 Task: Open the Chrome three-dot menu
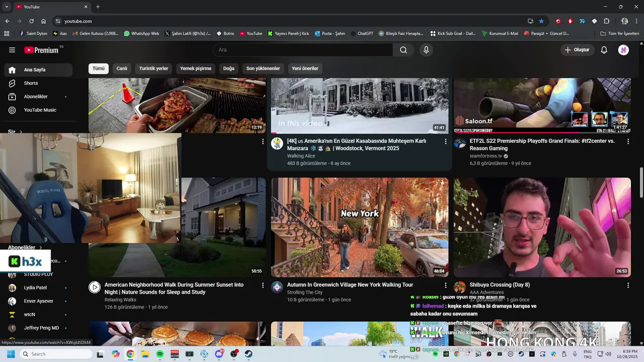pyautogui.click(x=637, y=21)
